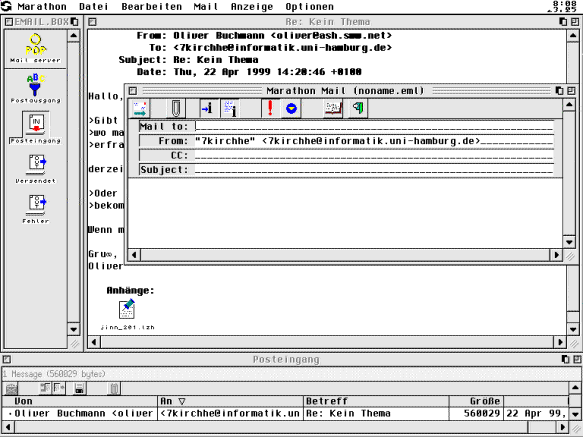Open the Postausgang outbox folder
This screenshot has width=583, height=437.
click(x=35, y=89)
